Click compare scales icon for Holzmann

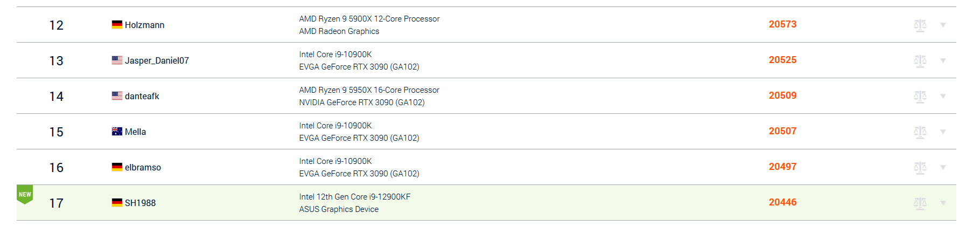click(920, 25)
